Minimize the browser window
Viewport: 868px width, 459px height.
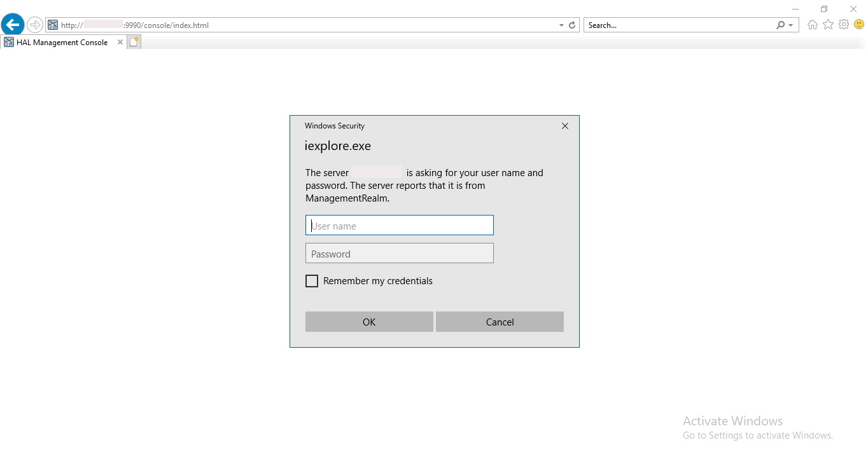point(795,9)
